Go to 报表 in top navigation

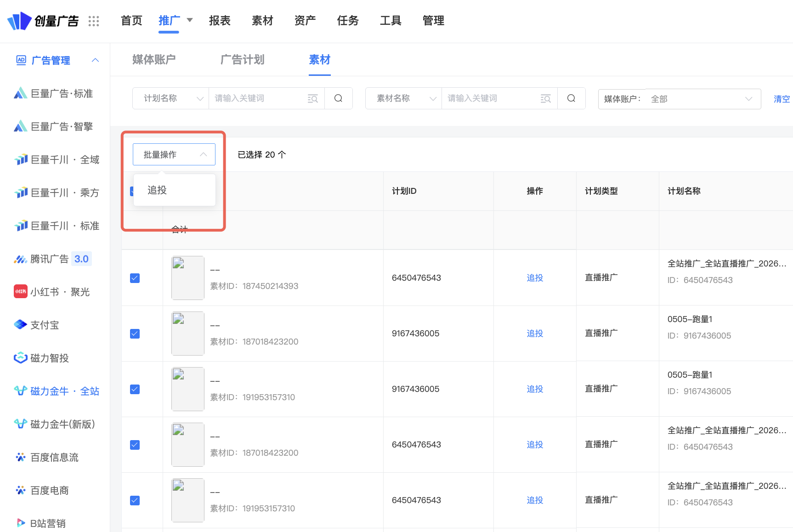pos(220,21)
